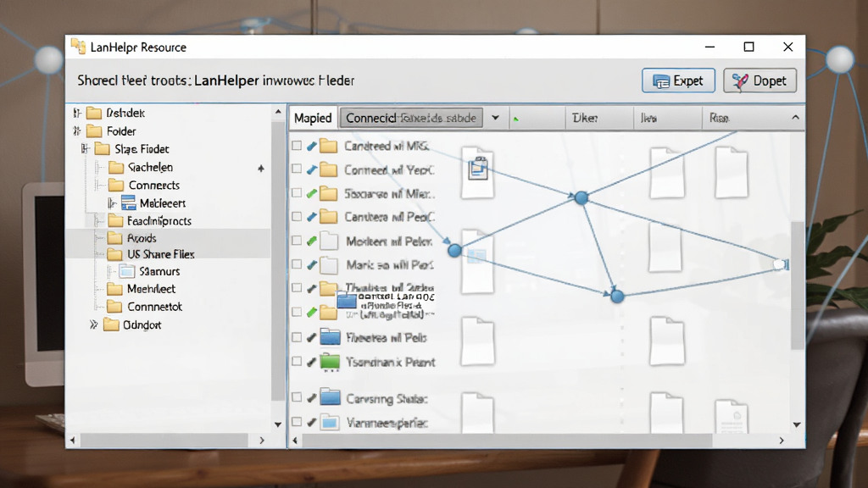The image size is (868, 488).
Task: Expand the Mabicert tree node
Action: tap(112, 203)
